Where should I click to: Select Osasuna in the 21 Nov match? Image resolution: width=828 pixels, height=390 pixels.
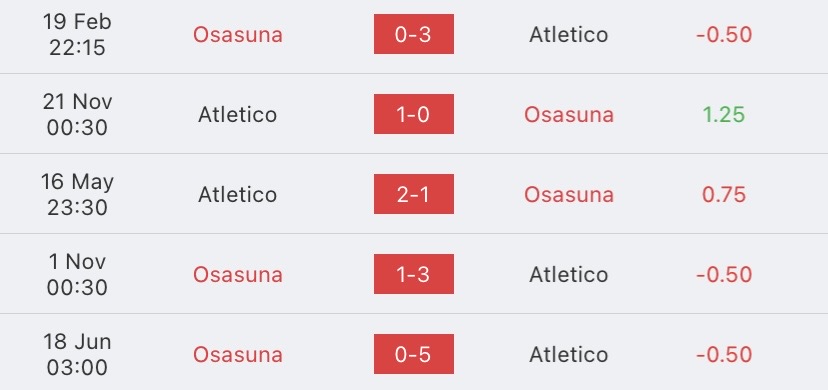569,115
